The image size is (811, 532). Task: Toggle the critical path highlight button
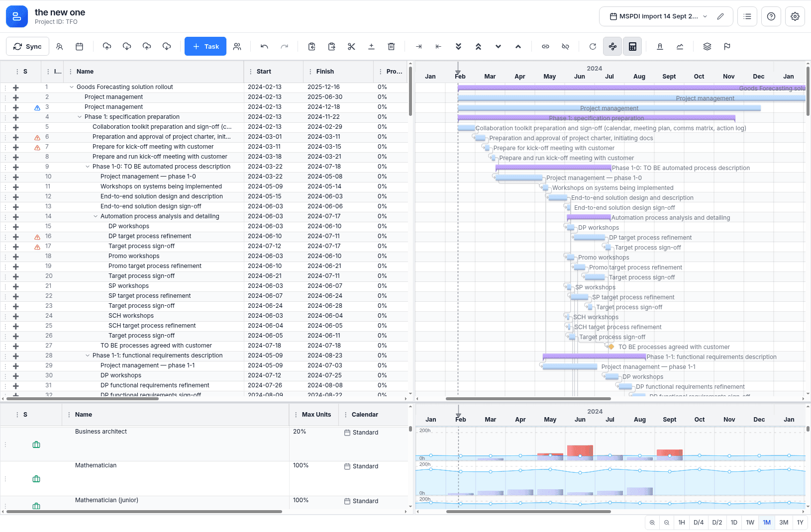click(612, 46)
